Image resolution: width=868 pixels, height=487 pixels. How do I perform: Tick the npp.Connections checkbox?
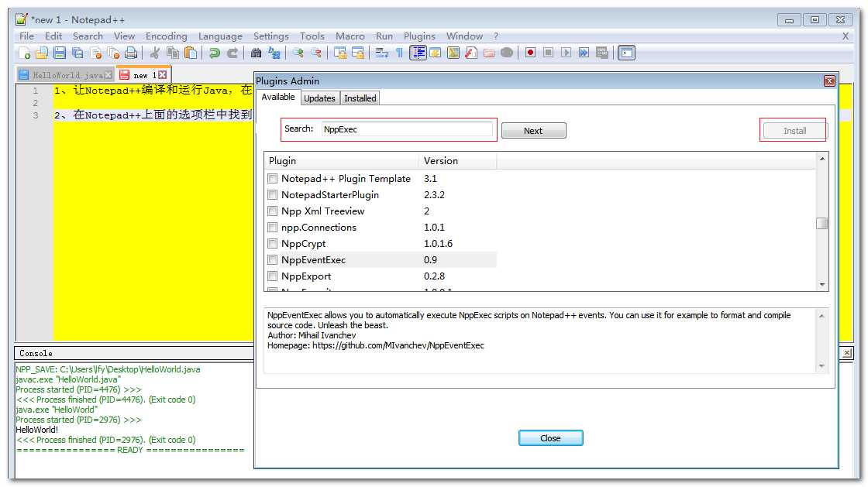click(272, 227)
